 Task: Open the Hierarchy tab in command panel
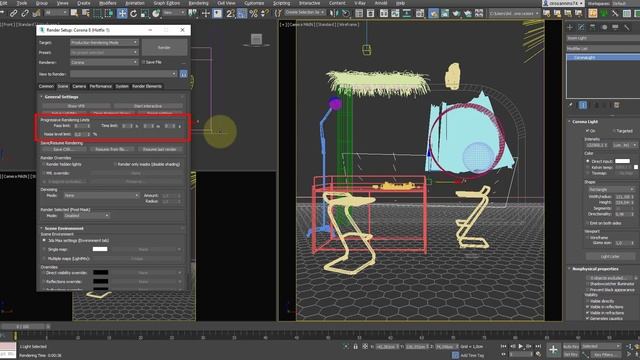click(593, 27)
